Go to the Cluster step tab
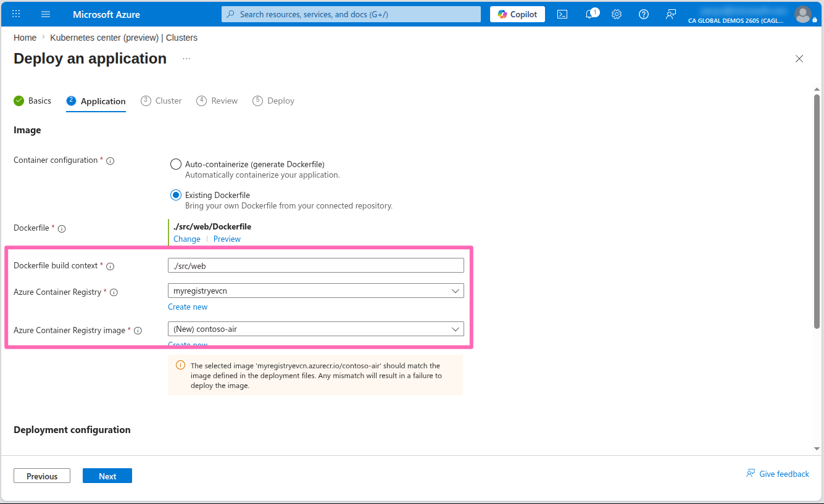The image size is (824, 504). tap(161, 101)
